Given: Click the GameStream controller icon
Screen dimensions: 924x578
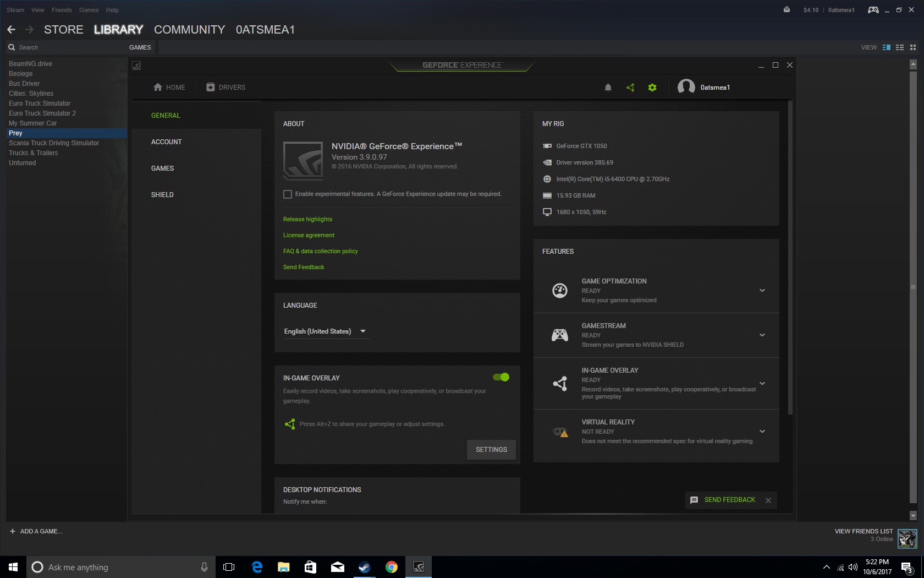Looking at the screenshot, I should [x=560, y=335].
